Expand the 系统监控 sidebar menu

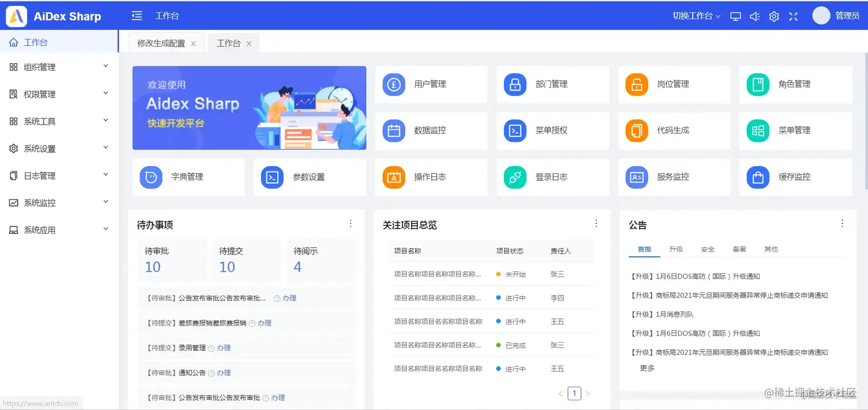tap(60, 203)
